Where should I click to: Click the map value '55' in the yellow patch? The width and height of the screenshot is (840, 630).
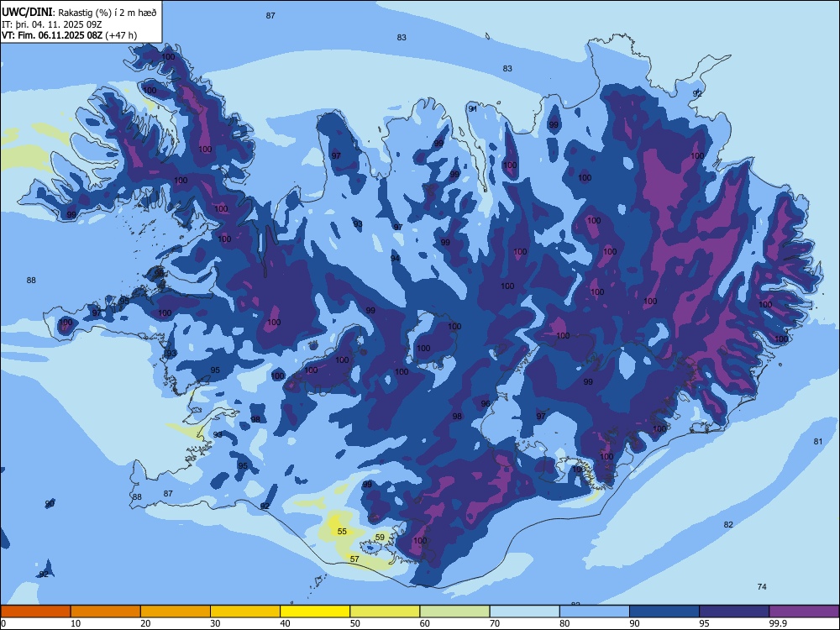point(342,532)
